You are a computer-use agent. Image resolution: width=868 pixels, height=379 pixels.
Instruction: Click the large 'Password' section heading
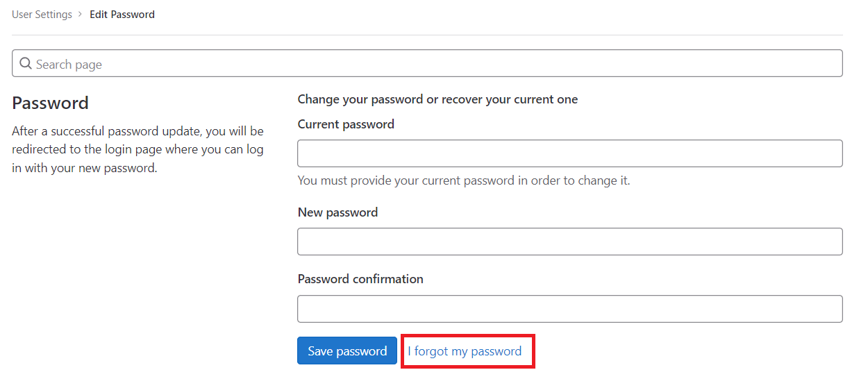tap(51, 103)
